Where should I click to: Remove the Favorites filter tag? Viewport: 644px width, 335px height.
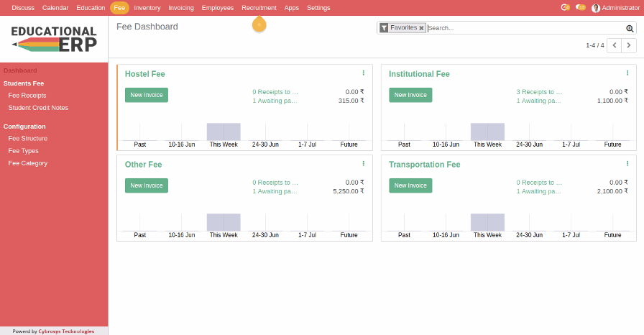pos(421,28)
